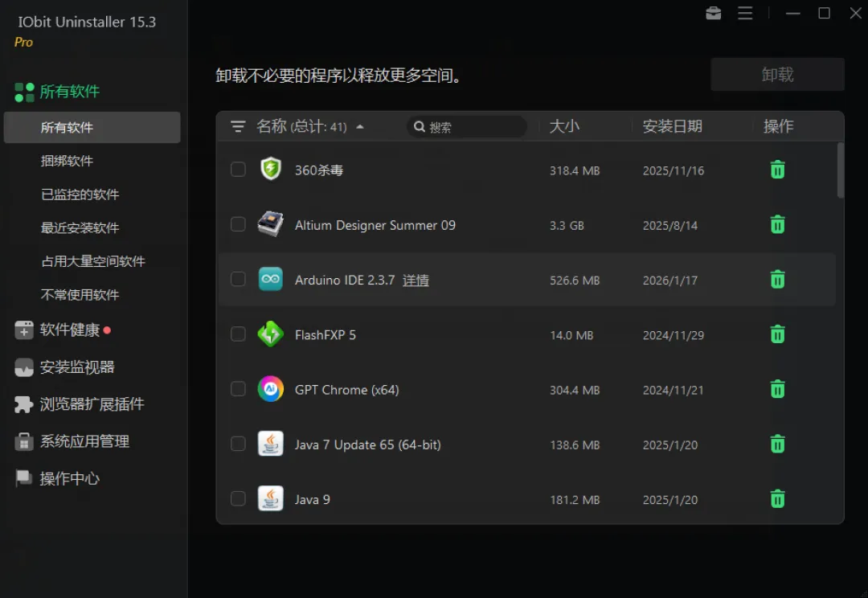Click the Arduino IDE app icon

(x=271, y=279)
